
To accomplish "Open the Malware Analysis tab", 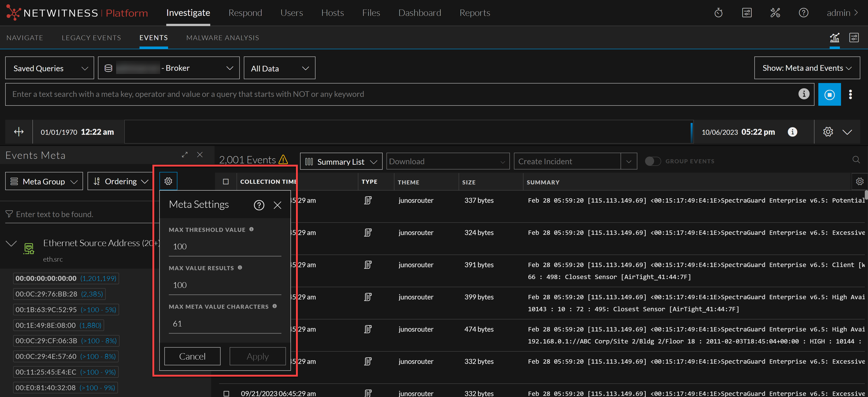I will [x=223, y=38].
